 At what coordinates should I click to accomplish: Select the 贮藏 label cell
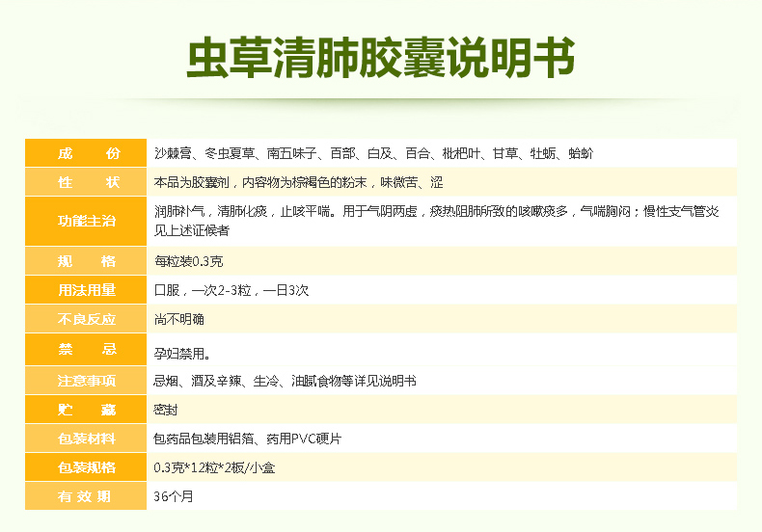86,410
